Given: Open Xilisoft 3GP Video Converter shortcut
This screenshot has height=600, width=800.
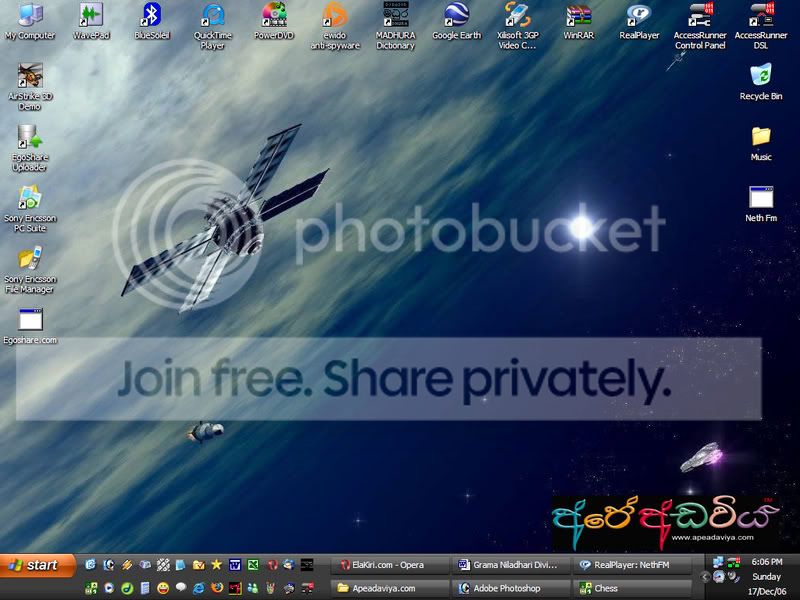Looking at the screenshot, I should tap(517, 26).
